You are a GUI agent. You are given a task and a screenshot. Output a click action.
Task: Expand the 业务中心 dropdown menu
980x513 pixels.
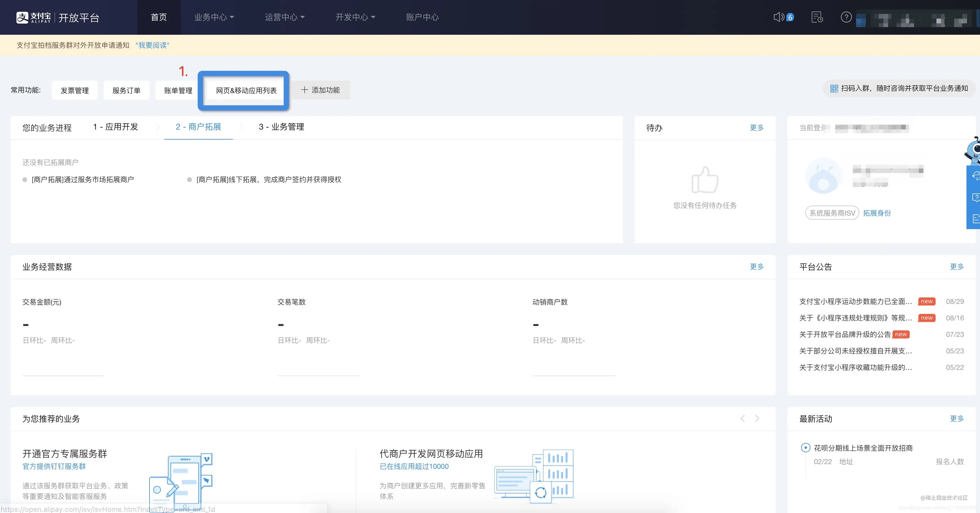coord(214,17)
